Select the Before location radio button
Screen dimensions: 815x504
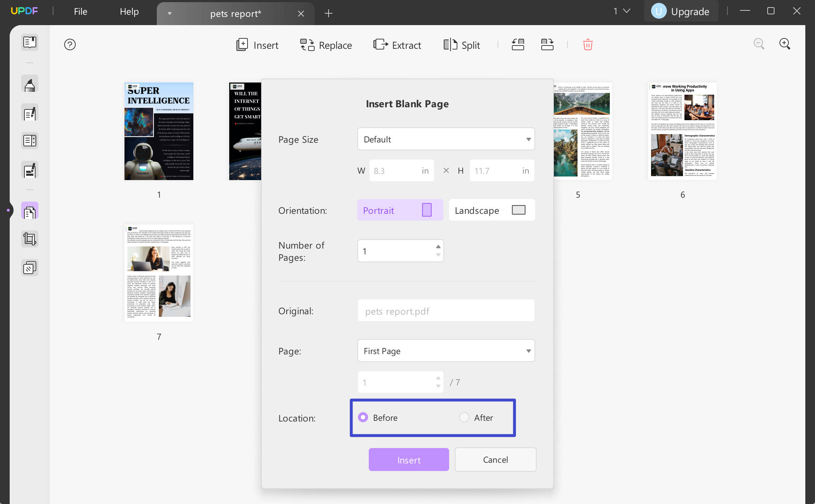[363, 417]
